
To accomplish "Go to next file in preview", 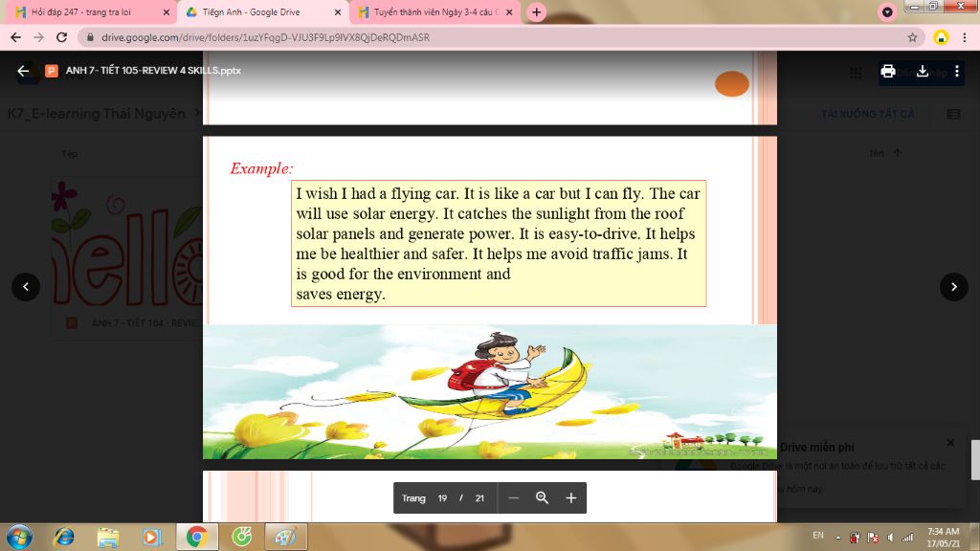I will pyautogui.click(x=954, y=287).
